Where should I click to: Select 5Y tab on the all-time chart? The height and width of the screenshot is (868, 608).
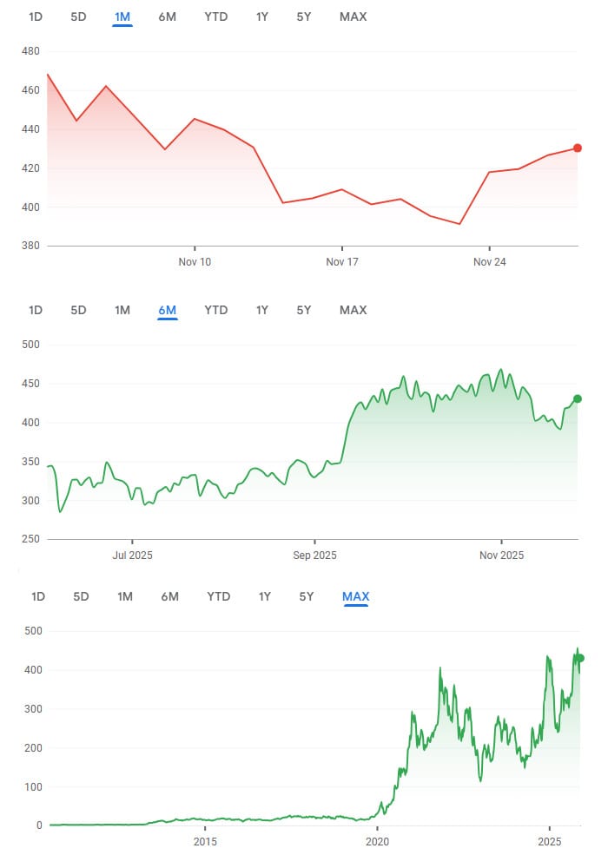tap(306, 596)
